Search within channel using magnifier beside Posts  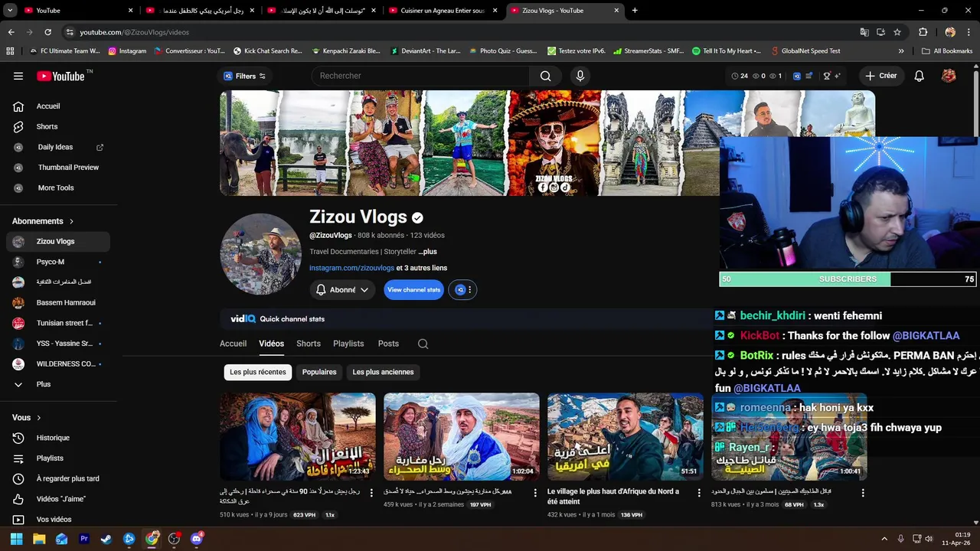423,344
